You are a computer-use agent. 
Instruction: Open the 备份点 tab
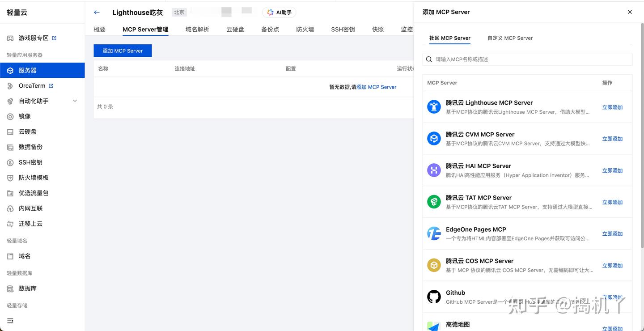click(270, 30)
